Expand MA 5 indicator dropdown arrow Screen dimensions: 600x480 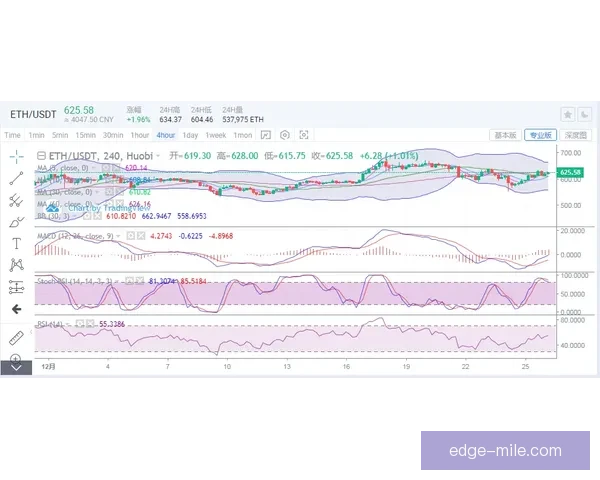click(94, 168)
